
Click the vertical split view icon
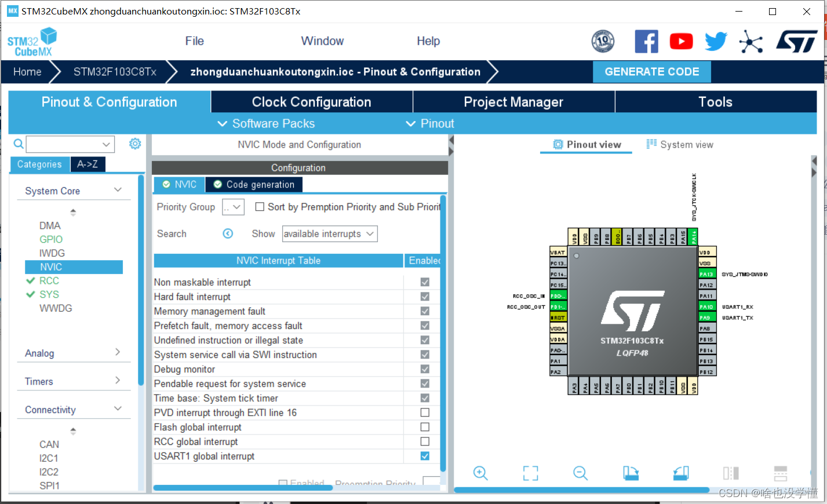pyautogui.click(x=731, y=473)
